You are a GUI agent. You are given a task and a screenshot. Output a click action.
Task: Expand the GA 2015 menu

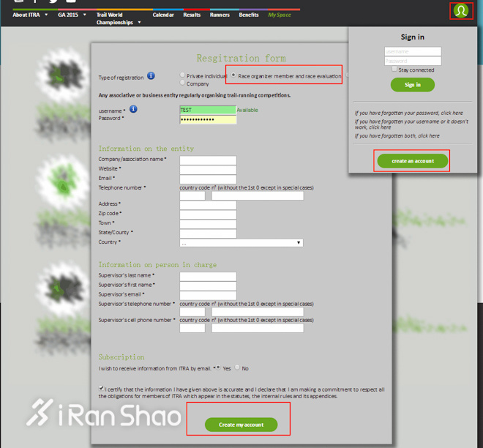point(70,15)
